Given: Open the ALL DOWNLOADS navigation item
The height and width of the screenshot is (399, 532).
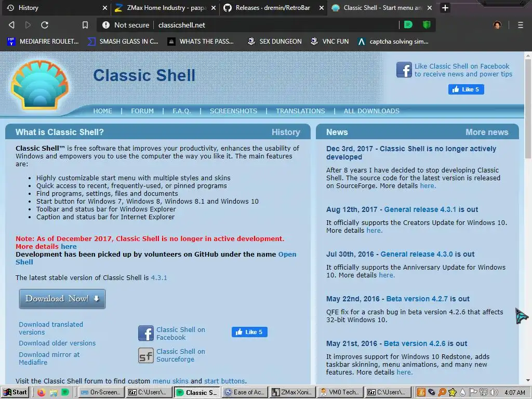Looking at the screenshot, I should [371, 111].
